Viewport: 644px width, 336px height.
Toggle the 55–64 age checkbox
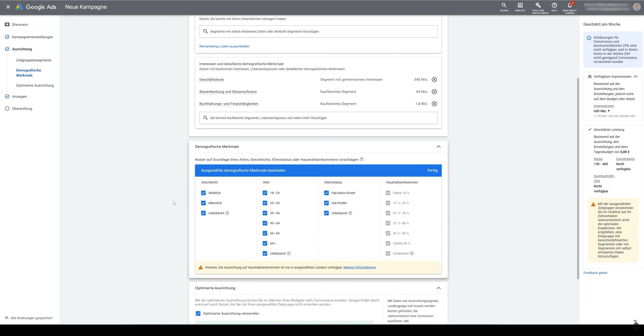pyautogui.click(x=265, y=233)
